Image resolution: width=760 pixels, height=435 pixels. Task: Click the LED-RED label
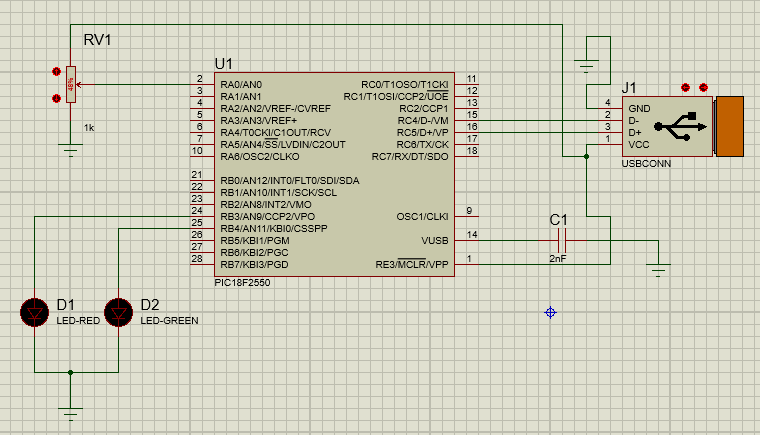tap(78, 321)
